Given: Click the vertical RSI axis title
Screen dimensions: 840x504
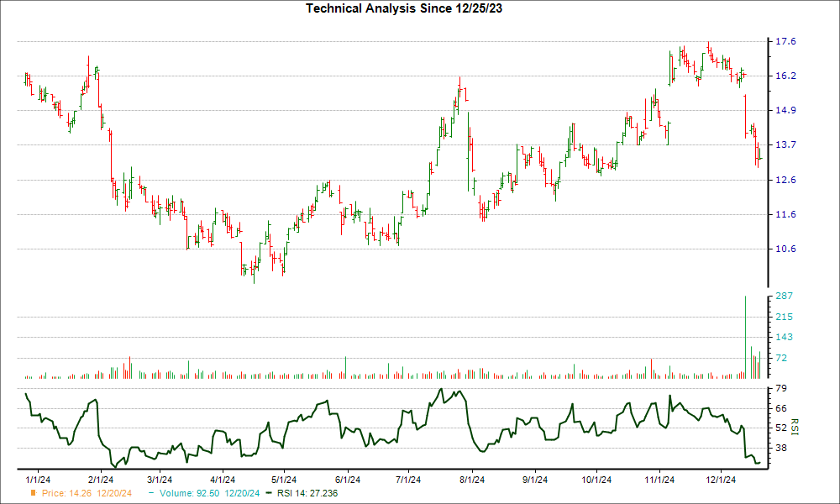Looking at the screenshot, I should click(x=794, y=427).
